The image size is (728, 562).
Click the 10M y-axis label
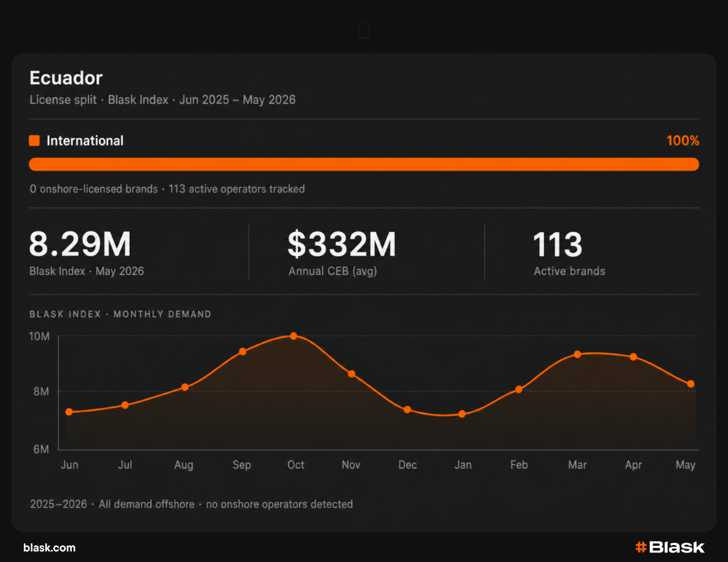coord(39,336)
